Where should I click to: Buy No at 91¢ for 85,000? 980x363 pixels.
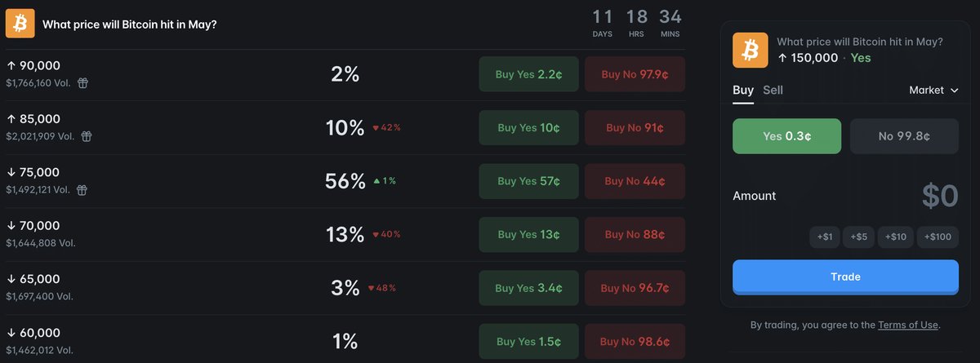point(635,128)
